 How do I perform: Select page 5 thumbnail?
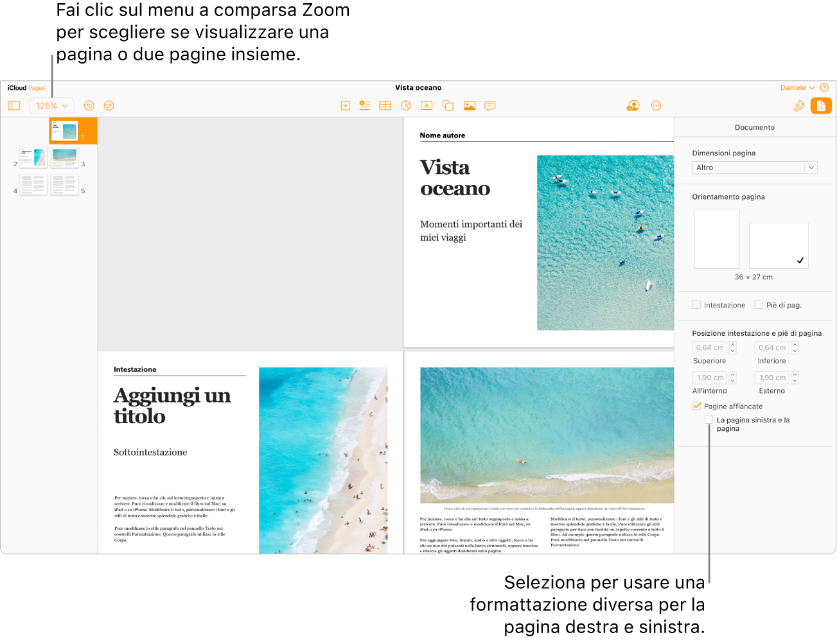[65, 184]
